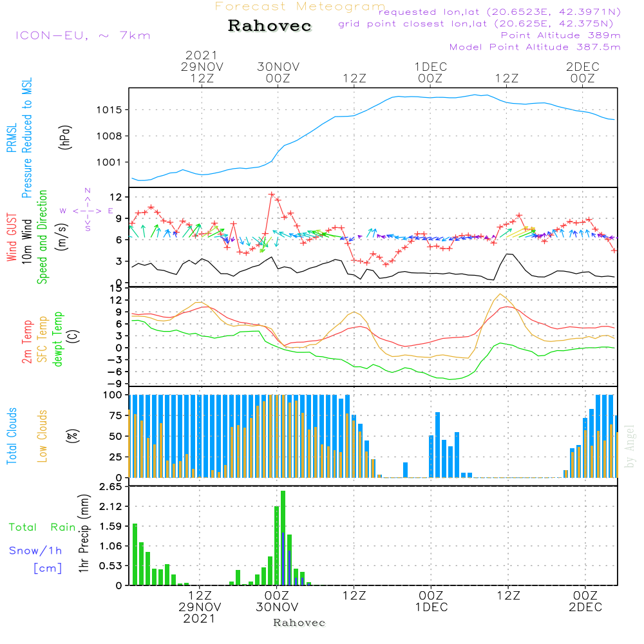Click the 'PRMSL' vertical axis title
644x644 pixels.
tap(12, 138)
